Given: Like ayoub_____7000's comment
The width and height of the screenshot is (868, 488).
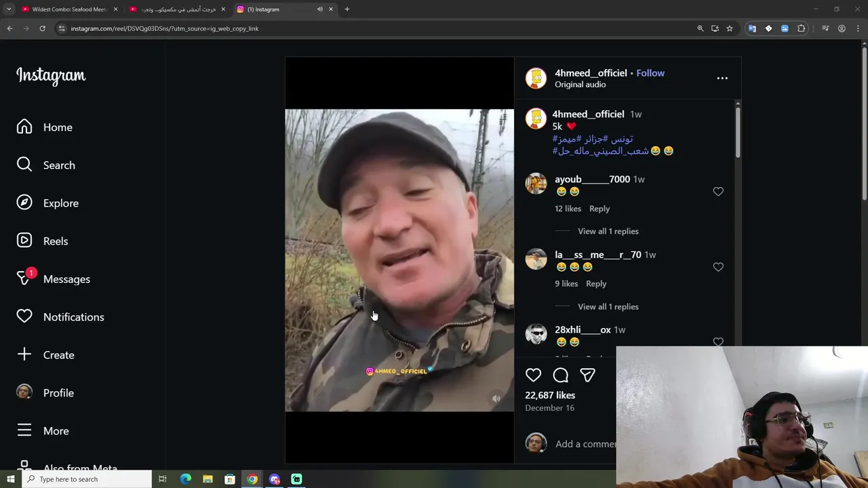Looking at the screenshot, I should pos(718,192).
